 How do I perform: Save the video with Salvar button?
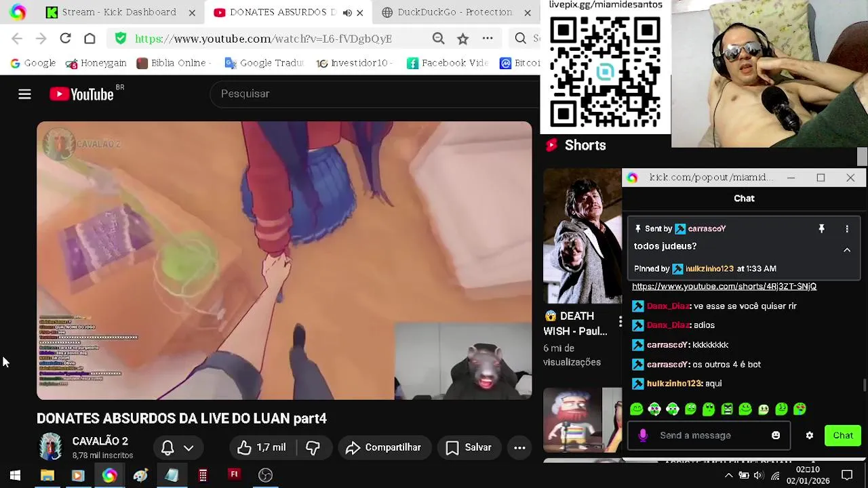pos(469,447)
